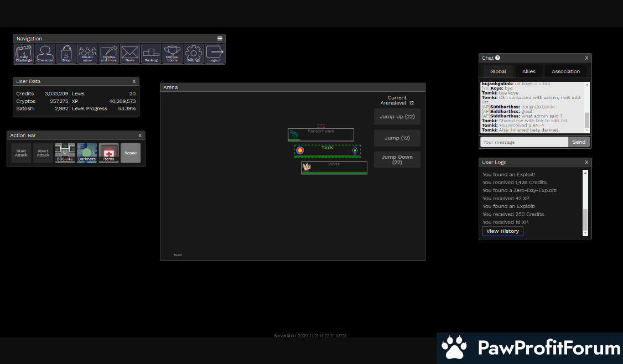Viewport: 623px width, 364px height.
Task: Open the Ranking podium icon
Action: tap(151, 54)
